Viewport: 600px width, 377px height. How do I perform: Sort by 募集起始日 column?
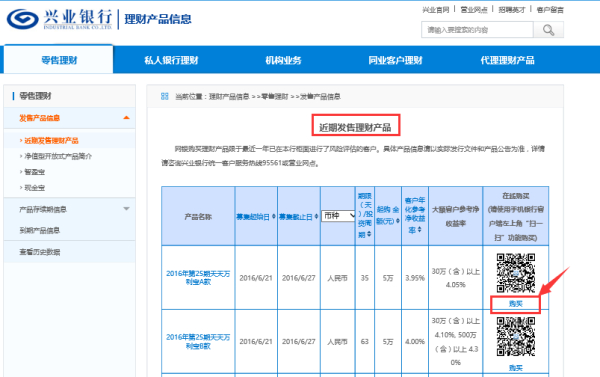pyautogui.click(x=256, y=217)
